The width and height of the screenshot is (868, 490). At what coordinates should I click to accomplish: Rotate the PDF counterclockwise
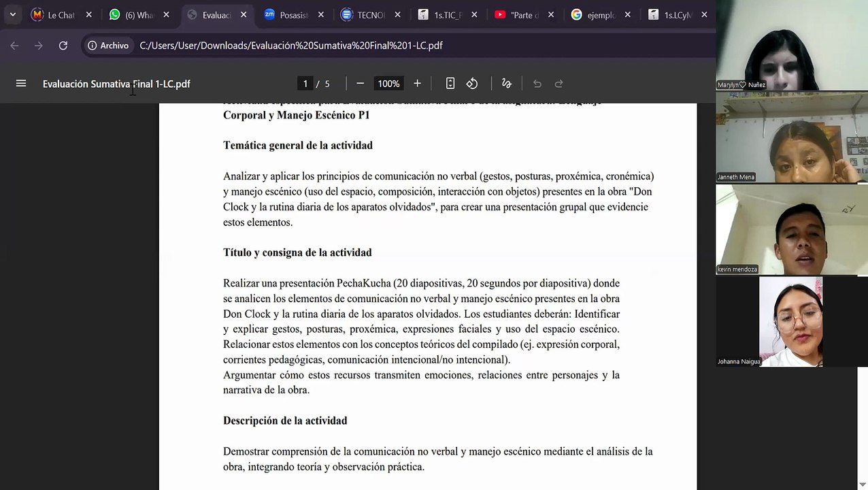coord(472,84)
